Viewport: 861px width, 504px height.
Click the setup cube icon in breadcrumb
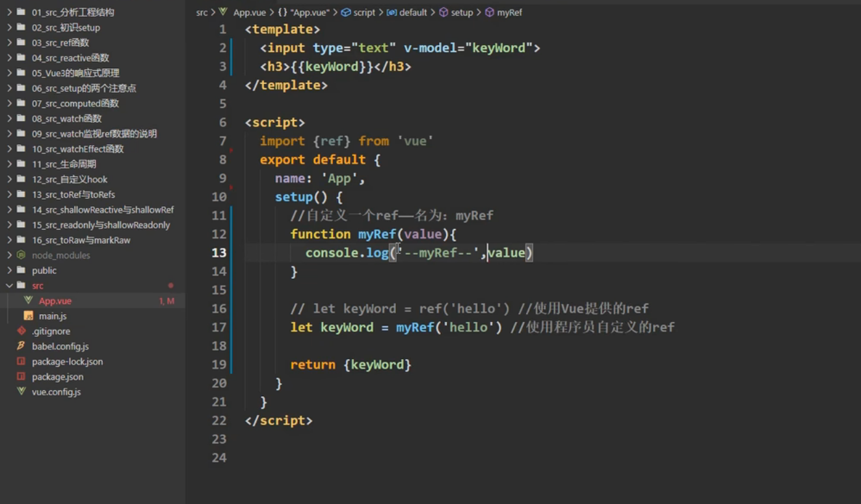click(444, 12)
